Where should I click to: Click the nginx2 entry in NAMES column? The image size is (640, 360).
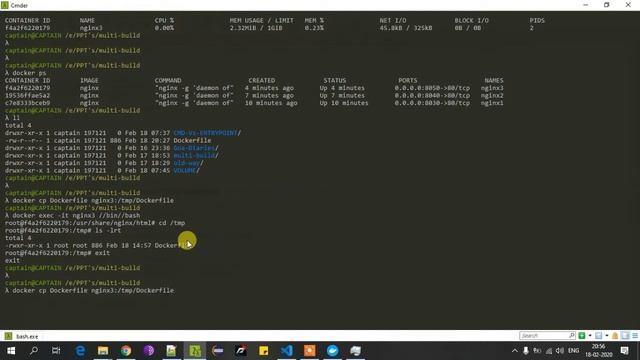coord(492,96)
